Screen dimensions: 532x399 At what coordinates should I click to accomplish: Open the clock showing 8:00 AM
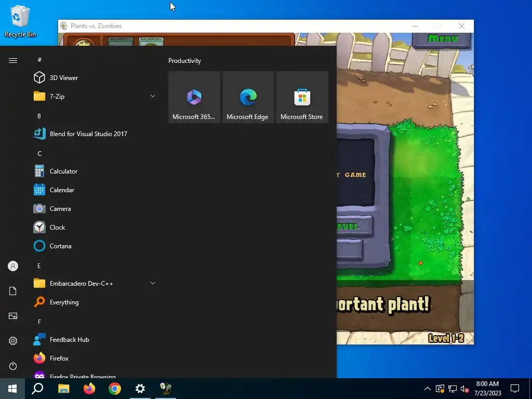pyautogui.click(x=487, y=389)
